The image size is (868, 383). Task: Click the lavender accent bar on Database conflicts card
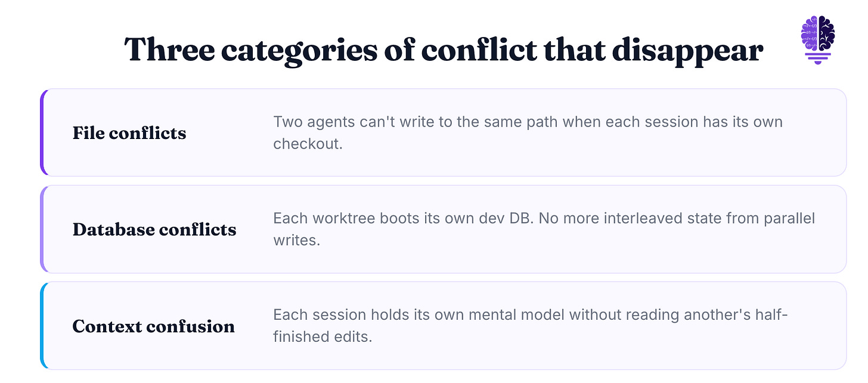point(42,229)
